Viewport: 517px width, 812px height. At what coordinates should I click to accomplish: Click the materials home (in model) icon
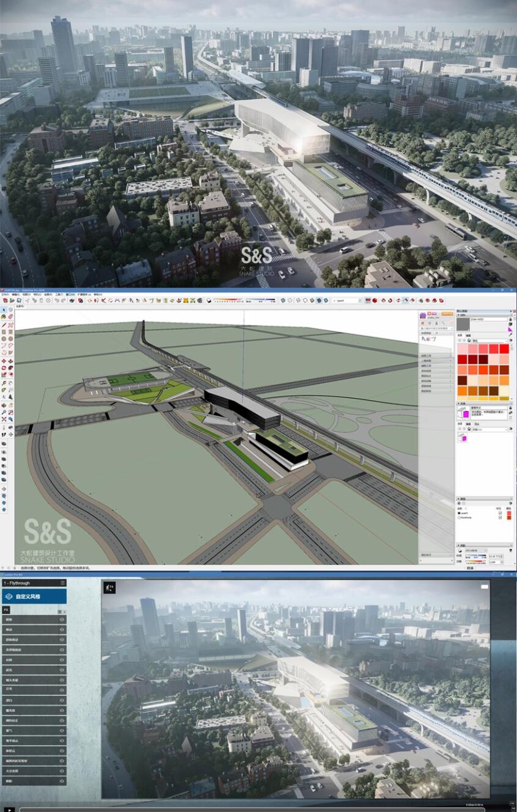pyautogui.click(x=469, y=340)
